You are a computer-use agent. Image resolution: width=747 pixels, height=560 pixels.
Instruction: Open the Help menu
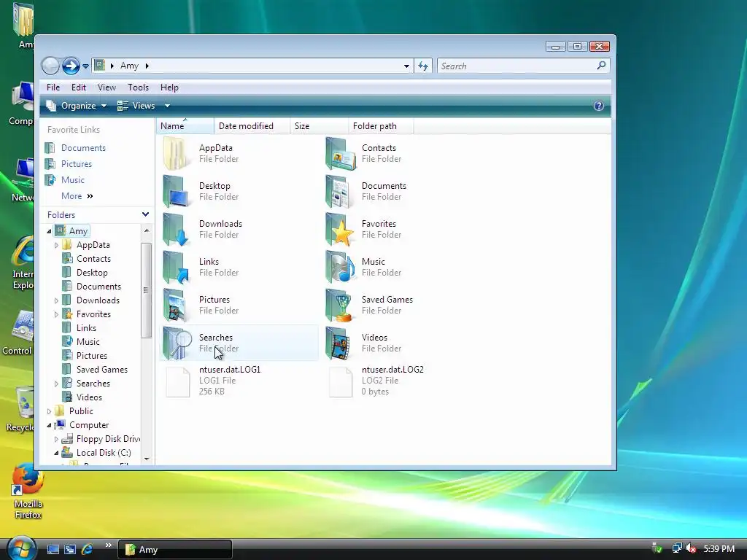click(x=169, y=87)
